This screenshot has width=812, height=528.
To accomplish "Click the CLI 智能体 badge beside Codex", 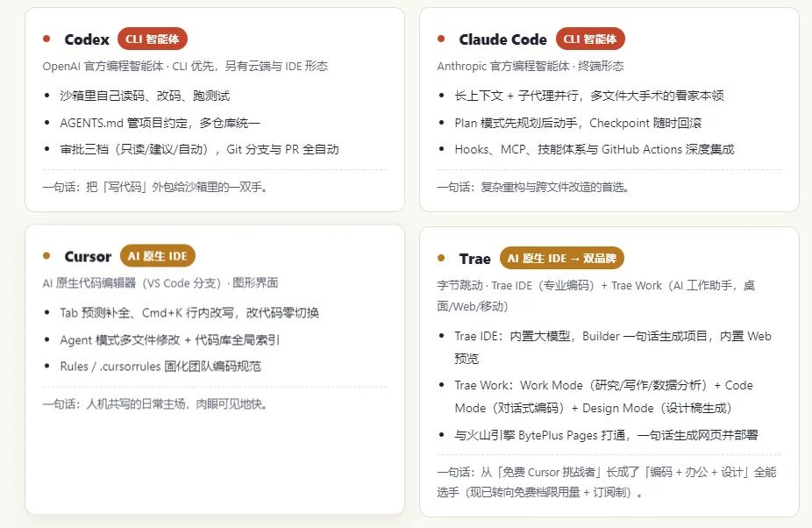I will pyautogui.click(x=153, y=39).
